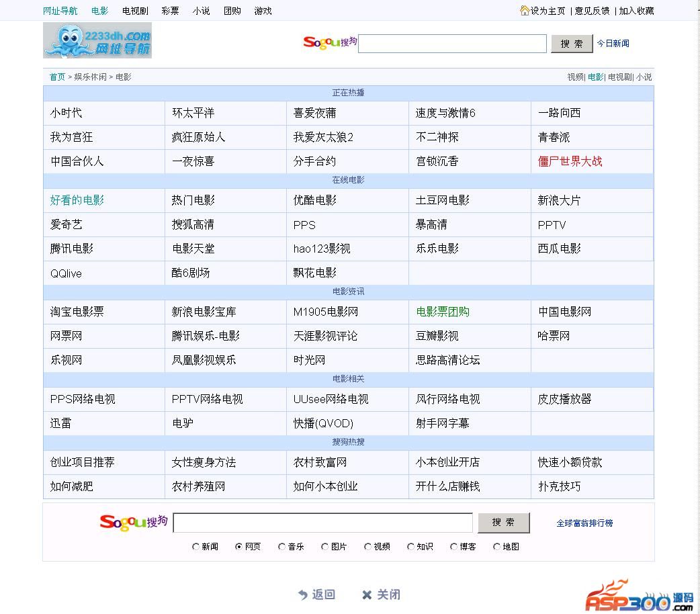700x614 pixels.
Task: Select the 新闻 radio button
Action: coord(195,547)
